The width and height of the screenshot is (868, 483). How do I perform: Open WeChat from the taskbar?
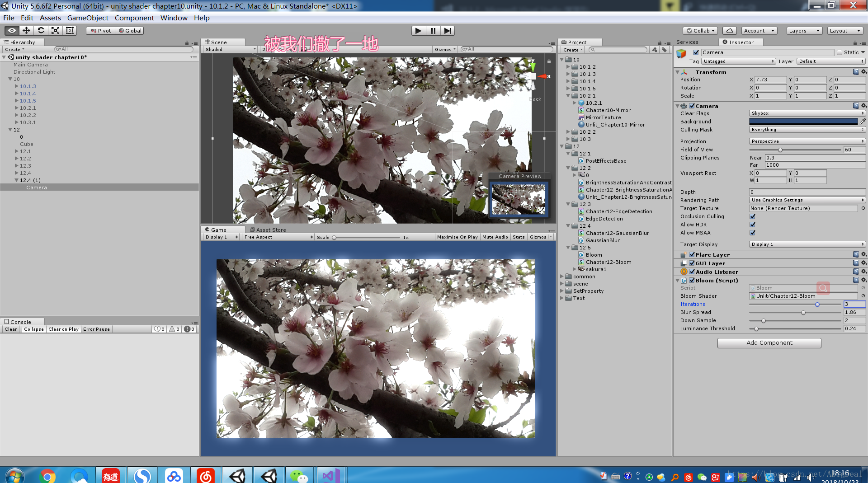pos(299,476)
